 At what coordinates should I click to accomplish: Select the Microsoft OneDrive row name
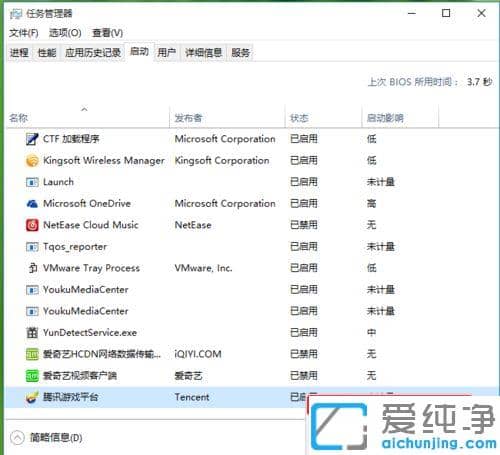pyautogui.click(x=87, y=203)
